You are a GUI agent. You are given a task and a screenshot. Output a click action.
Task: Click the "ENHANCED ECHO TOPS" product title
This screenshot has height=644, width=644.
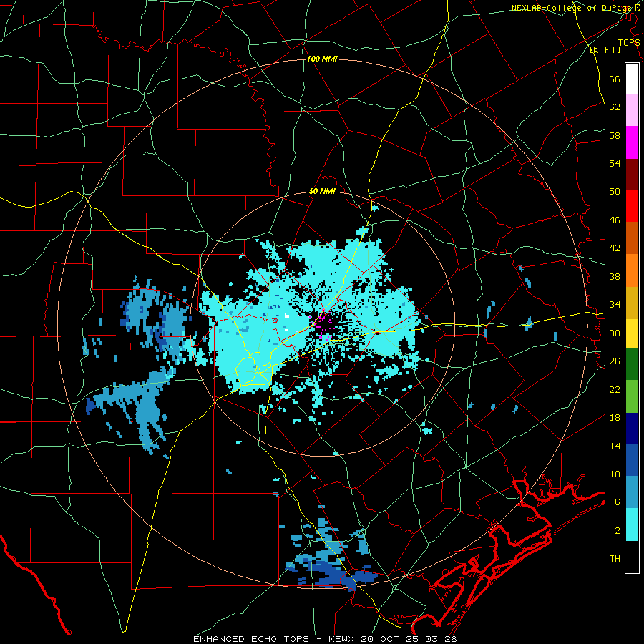[x=251, y=639]
